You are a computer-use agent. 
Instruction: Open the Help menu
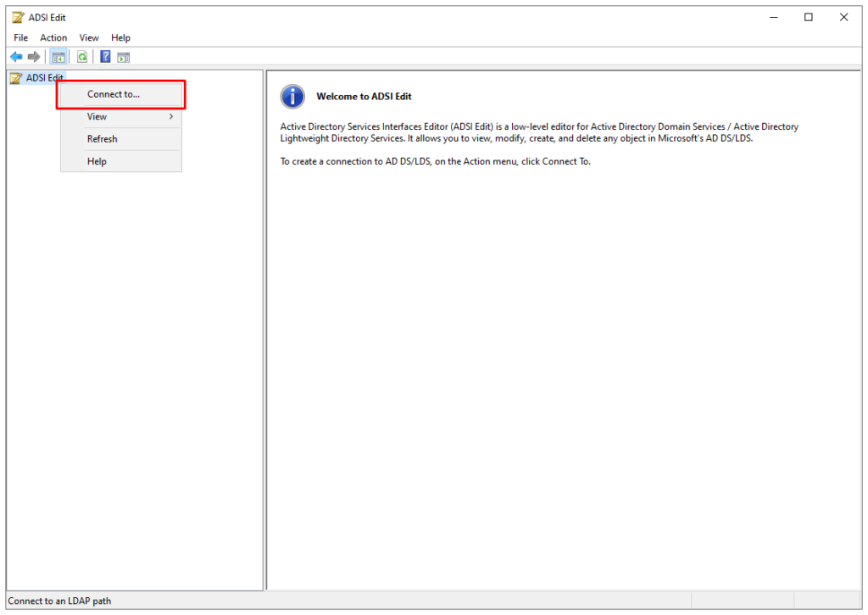(120, 37)
